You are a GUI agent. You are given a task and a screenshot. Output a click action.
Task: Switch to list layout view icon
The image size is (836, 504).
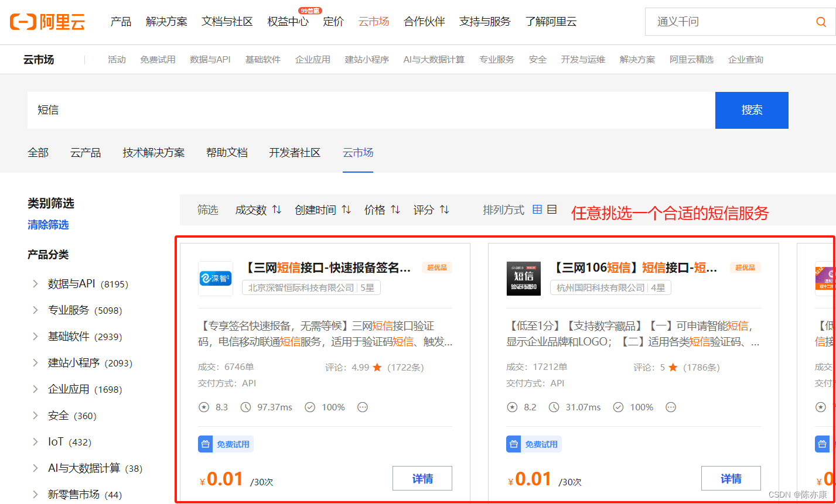[552, 209]
